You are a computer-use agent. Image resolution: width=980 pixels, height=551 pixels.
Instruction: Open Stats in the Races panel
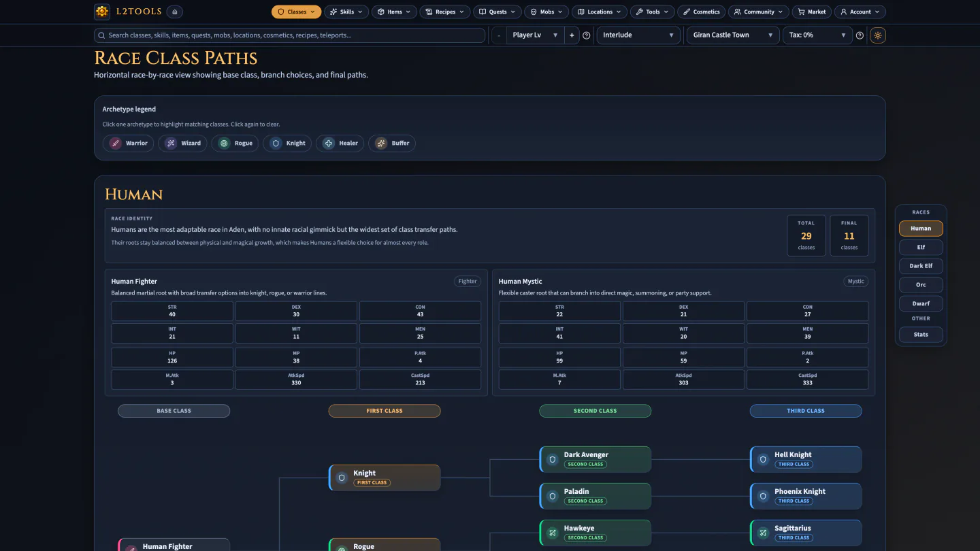click(921, 335)
